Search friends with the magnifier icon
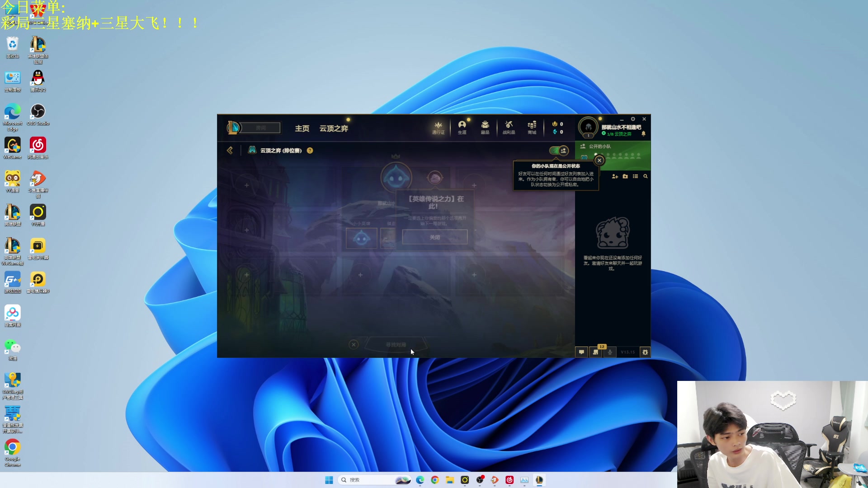This screenshot has width=868, height=488. (646, 176)
